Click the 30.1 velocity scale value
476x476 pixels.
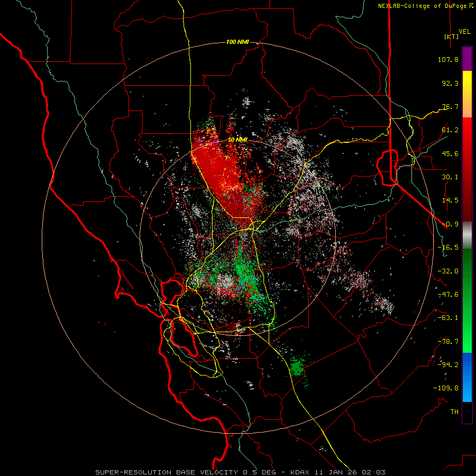pos(450,177)
